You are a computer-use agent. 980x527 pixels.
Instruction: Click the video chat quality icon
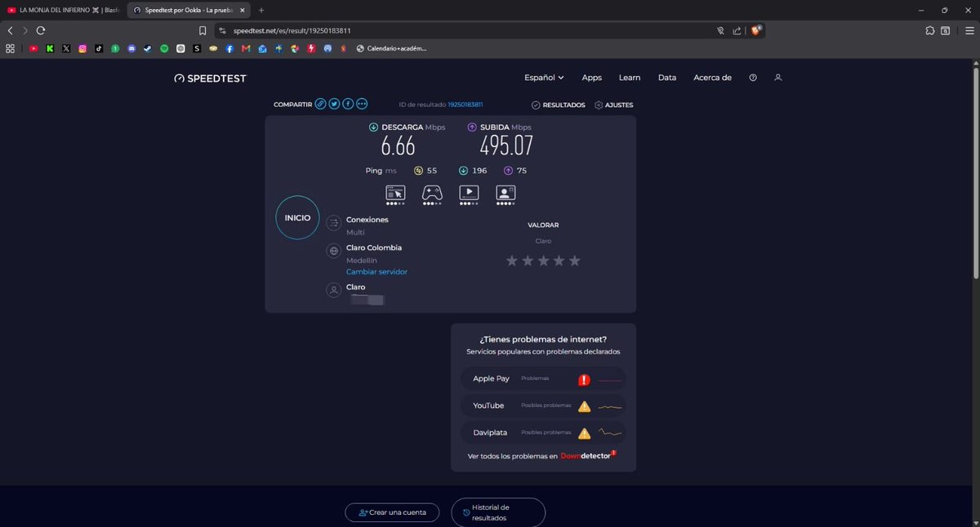click(506, 193)
